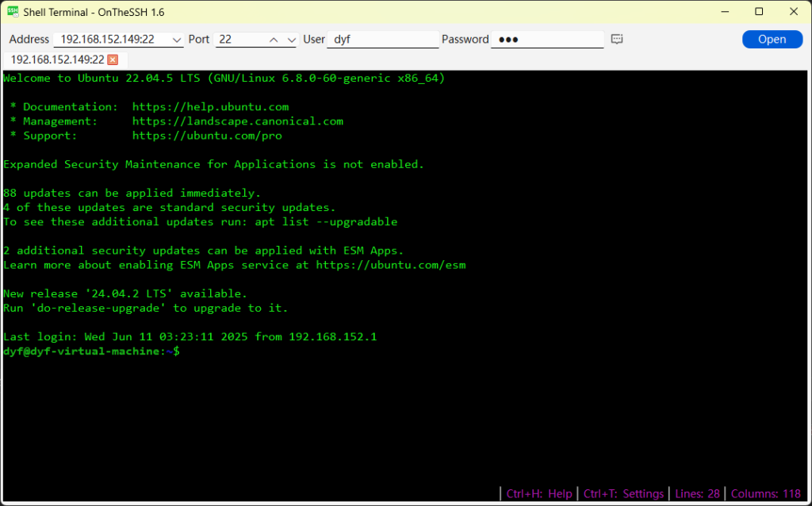This screenshot has width=812, height=506.
Task: Click the 'Expanded Security Maintenance' line
Action: [x=214, y=164]
